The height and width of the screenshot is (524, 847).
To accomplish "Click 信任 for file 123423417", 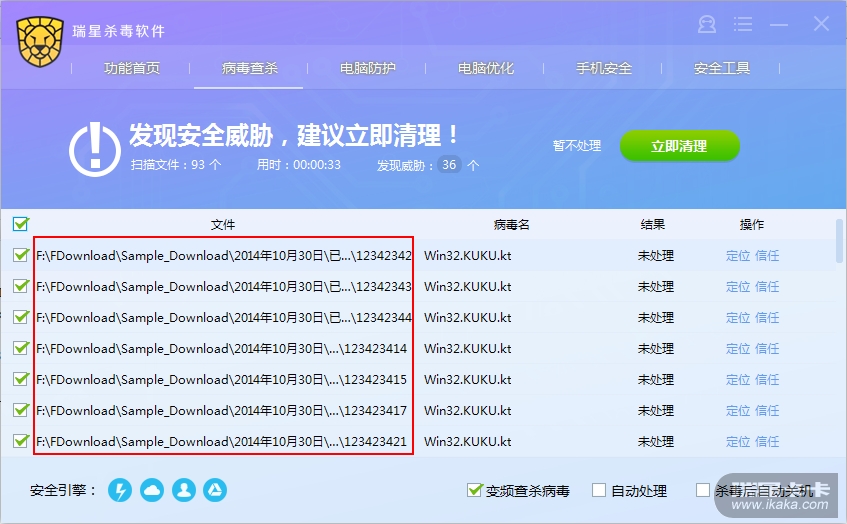I will pyautogui.click(x=767, y=411).
